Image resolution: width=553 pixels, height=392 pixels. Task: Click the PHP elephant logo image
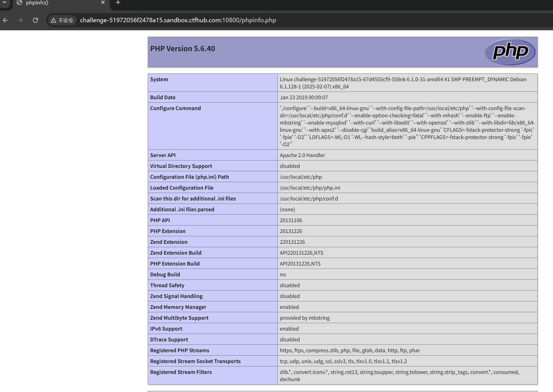coord(510,52)
